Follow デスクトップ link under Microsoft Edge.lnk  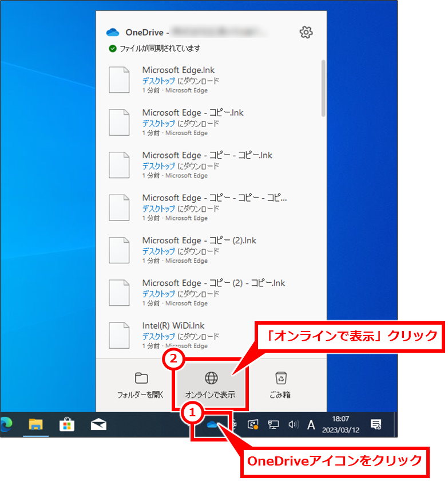click(158, 81)
